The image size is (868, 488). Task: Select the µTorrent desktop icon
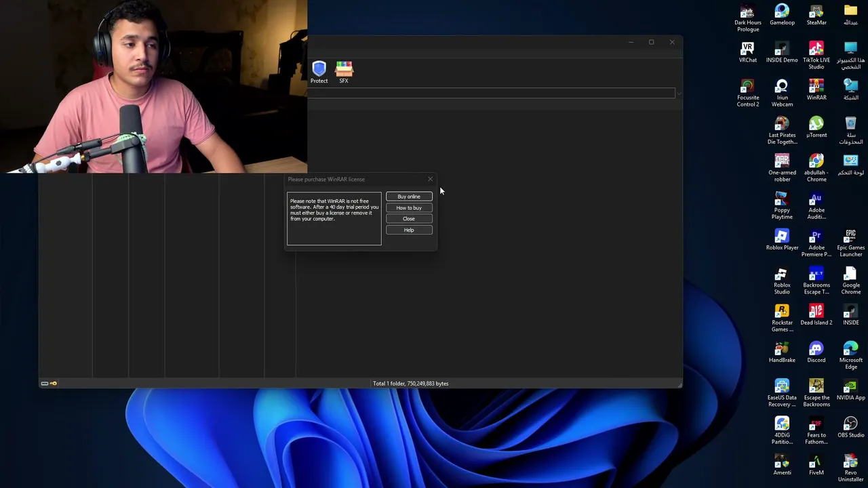(x=816, y=127)
